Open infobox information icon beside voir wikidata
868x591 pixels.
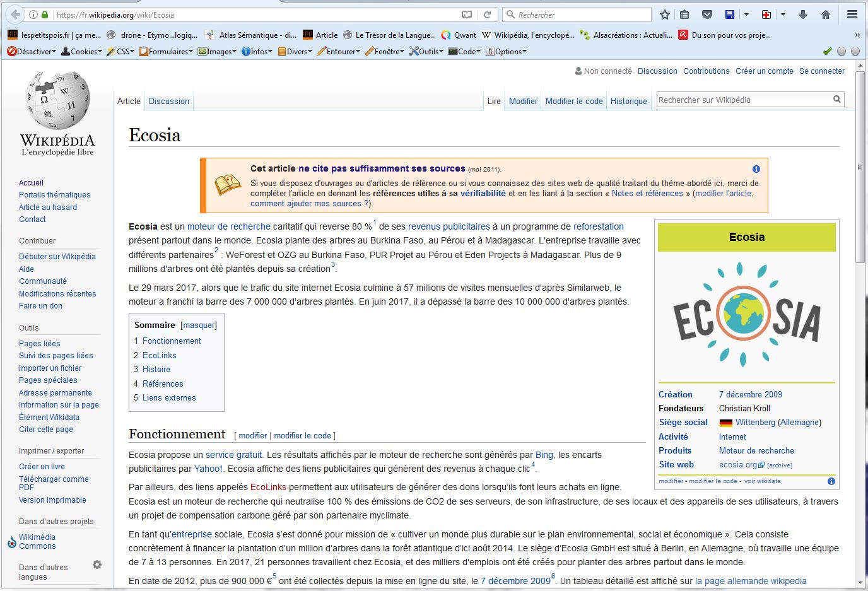pos(831,481)
